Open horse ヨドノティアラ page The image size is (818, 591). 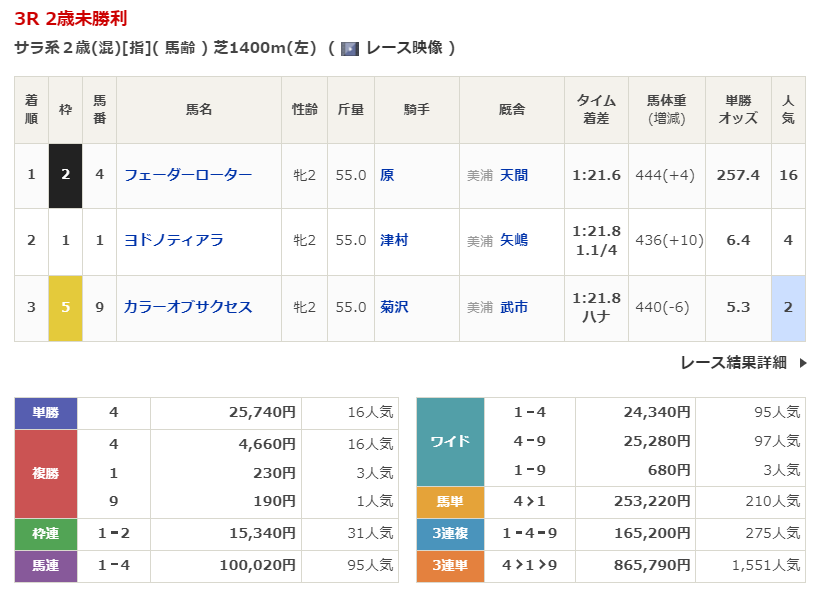tap(173, 241)
